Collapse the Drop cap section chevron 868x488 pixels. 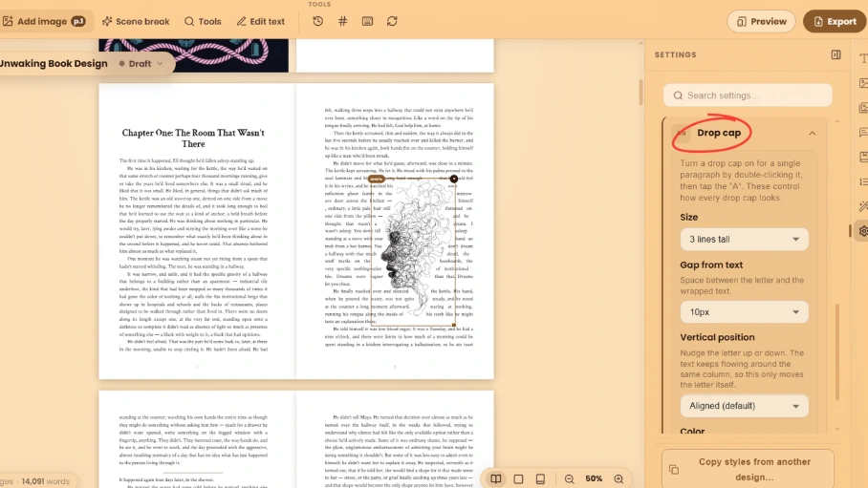click(813, 134)
